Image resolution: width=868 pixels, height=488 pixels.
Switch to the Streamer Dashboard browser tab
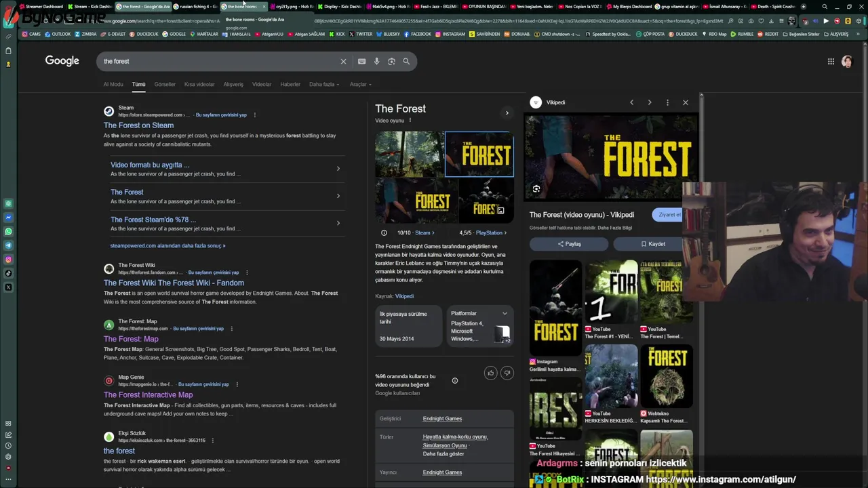[41, 7]
